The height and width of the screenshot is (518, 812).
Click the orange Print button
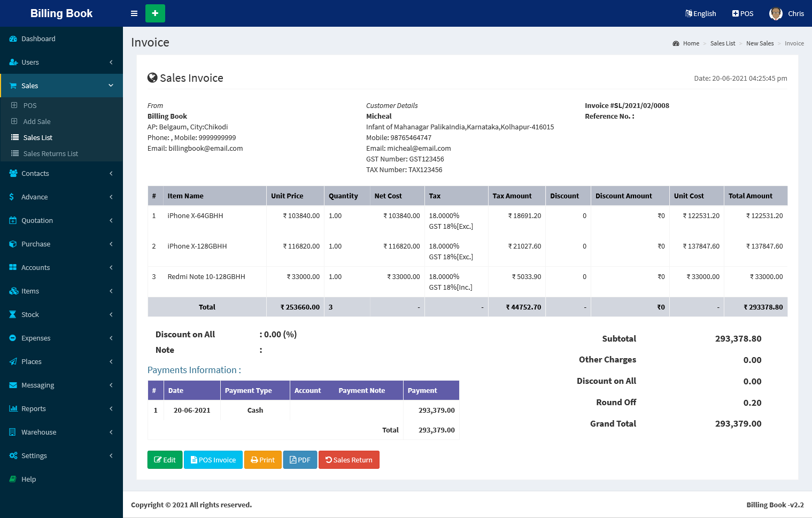(x=262, y=460)
